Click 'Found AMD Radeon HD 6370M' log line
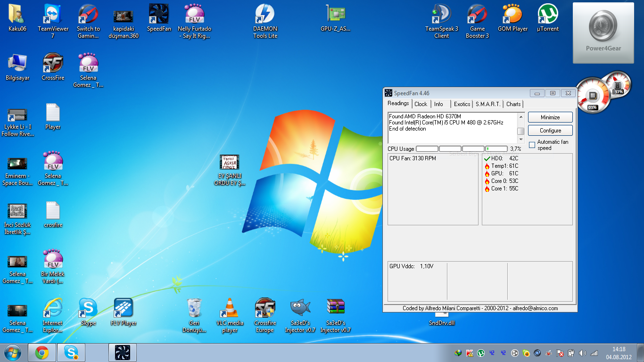This screenshot has height=362, width=644. tap(425, 116)
